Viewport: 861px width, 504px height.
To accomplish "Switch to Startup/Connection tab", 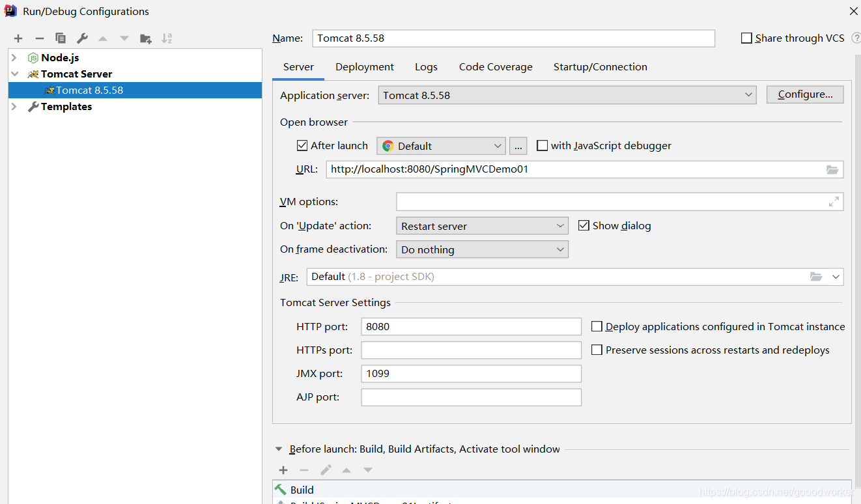I will pos(600,67).
